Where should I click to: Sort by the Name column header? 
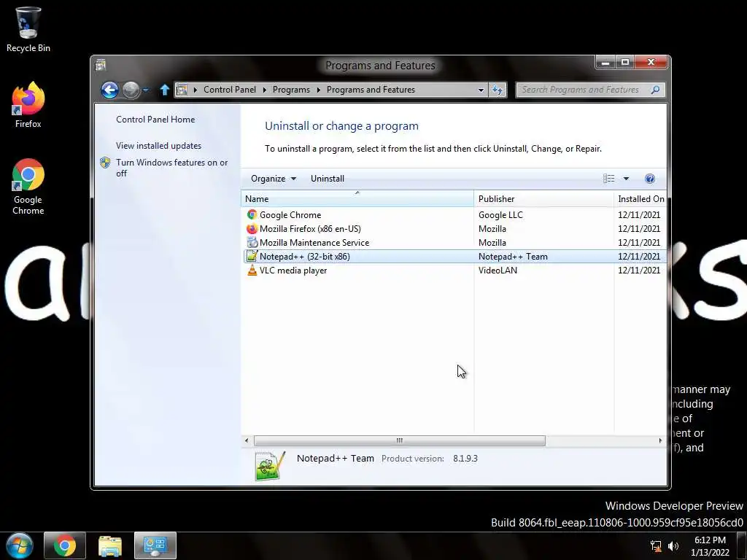(357, 198)
